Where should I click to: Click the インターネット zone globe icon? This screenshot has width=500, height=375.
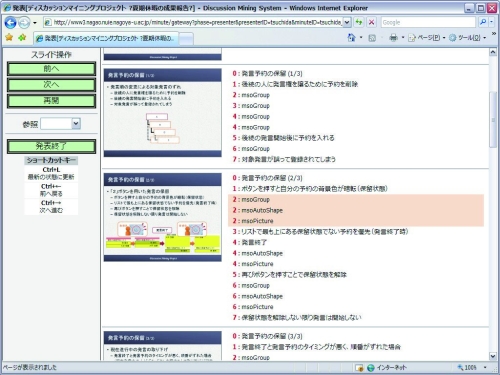[x=371, y=368]
